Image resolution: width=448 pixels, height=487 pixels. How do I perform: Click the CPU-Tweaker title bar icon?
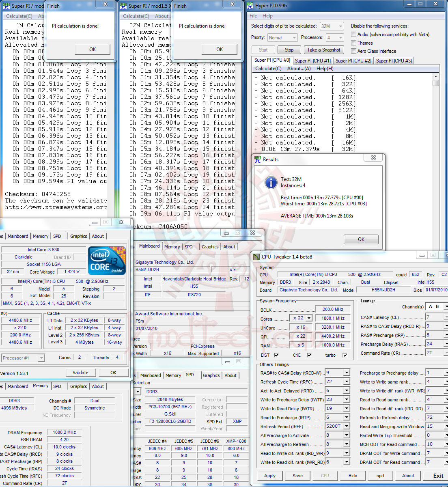(x=256, y=257)
